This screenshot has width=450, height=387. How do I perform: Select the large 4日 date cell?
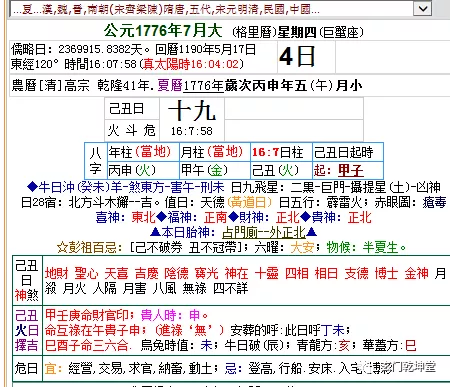(x=306, y=57)
